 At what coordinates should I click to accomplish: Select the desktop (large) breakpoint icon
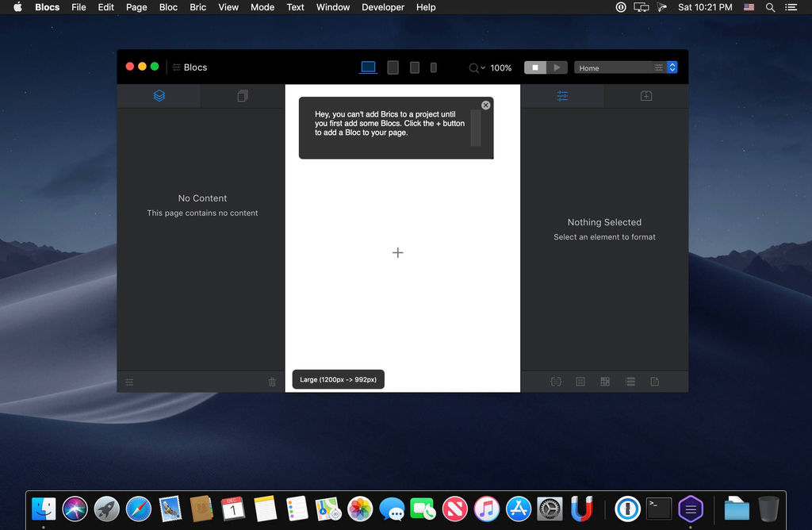[x=368, y=67]
